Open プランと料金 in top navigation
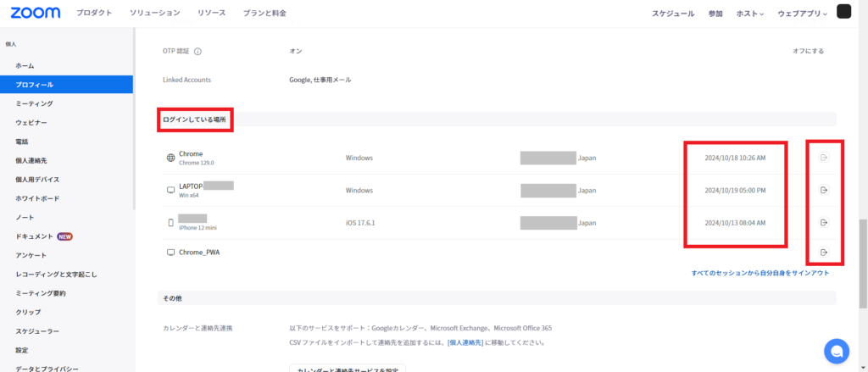This screenshot has width=868, height=372. [x=265, y=14]
